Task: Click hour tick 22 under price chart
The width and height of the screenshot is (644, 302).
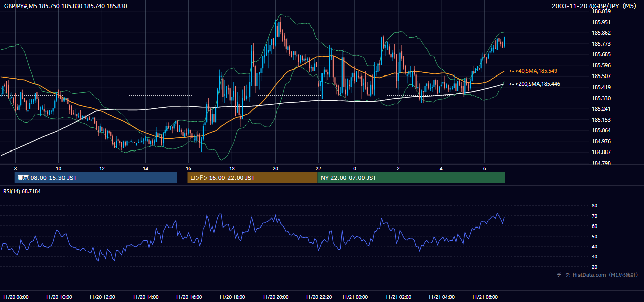Action: [318, 169]
